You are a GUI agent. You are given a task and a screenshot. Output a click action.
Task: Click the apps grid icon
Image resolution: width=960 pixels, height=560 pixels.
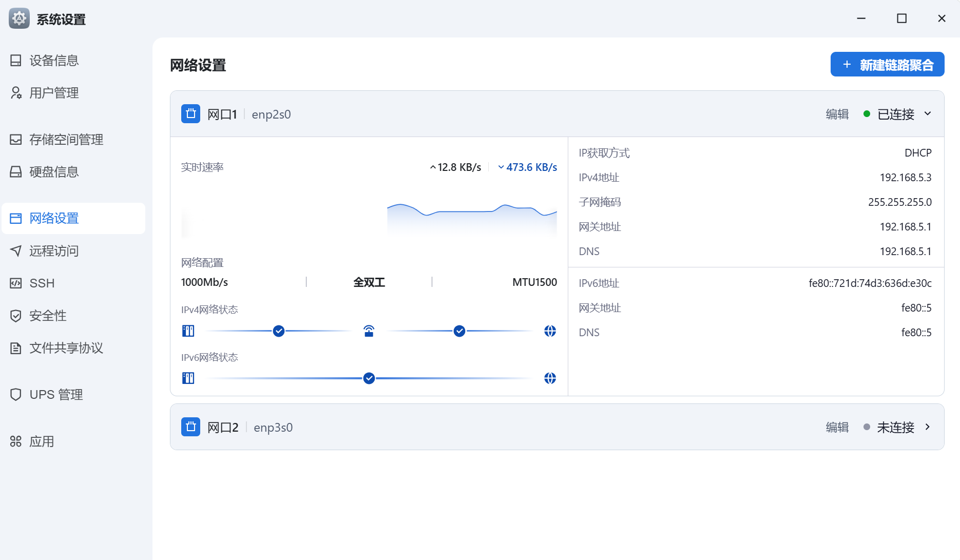(x=16, y=441)
